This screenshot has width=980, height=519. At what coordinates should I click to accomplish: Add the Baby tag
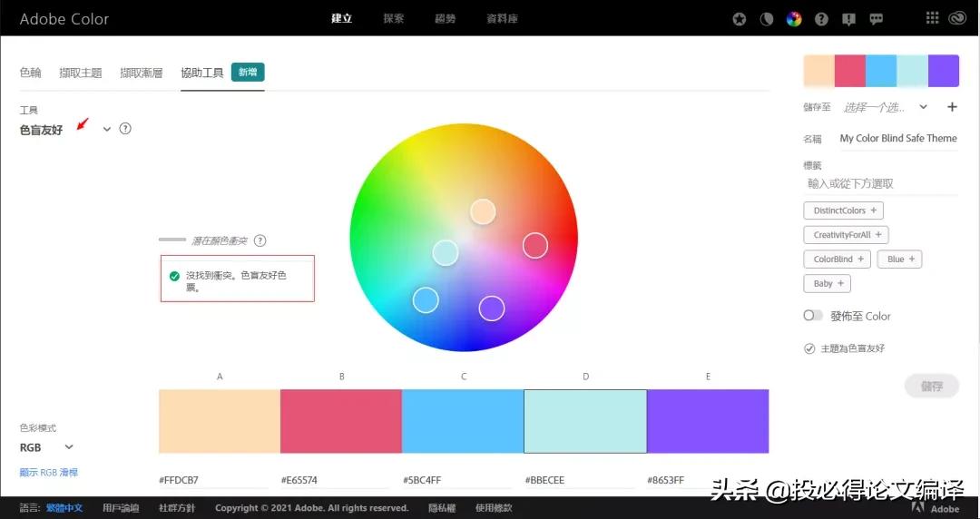tap(827, 283)
